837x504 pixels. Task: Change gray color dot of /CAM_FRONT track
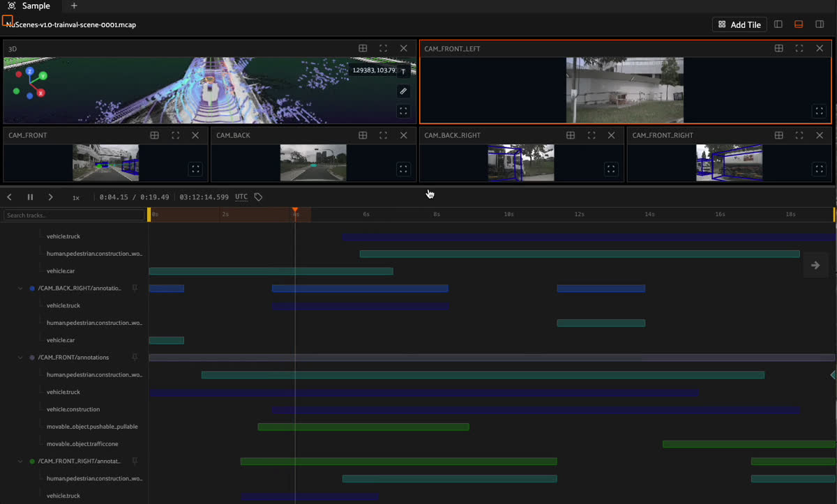point(32,357)
